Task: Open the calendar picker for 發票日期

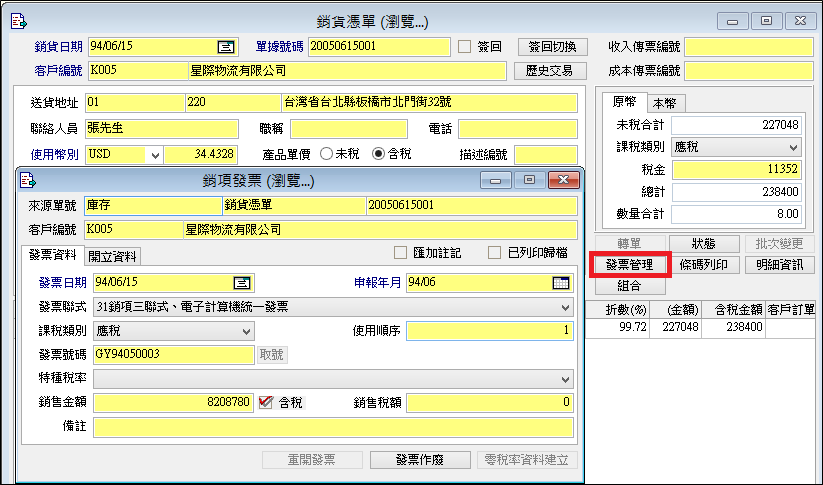Action: tap(241, 282)
